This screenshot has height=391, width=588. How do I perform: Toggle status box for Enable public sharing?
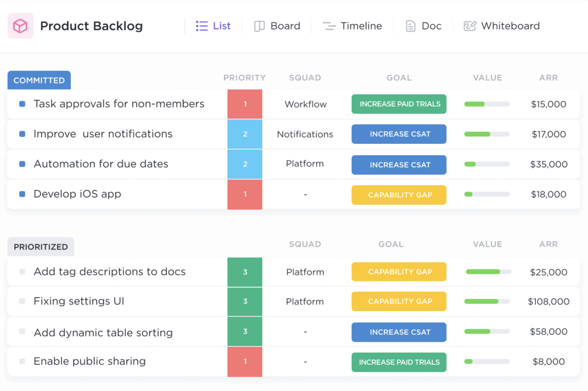pyautogui.click(x=22, y=361)
